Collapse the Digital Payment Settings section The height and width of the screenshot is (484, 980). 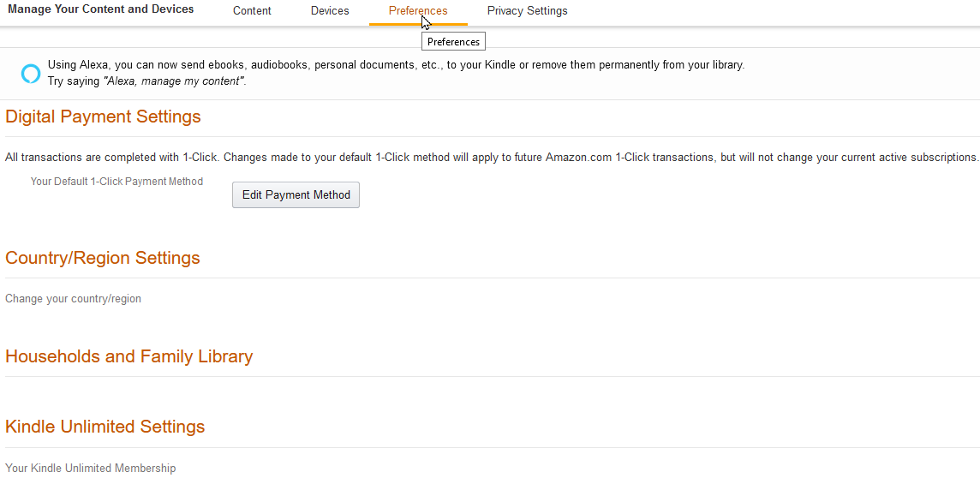[x=103, y=117]
